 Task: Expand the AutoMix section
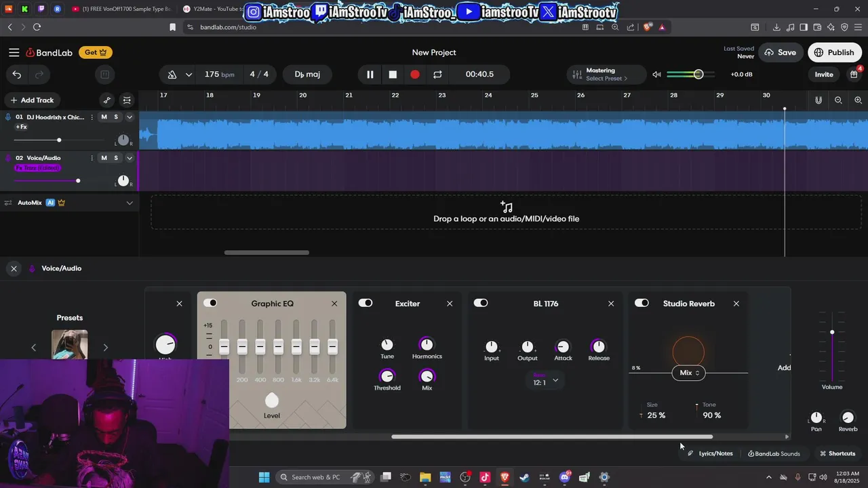(x=130, y=203)
